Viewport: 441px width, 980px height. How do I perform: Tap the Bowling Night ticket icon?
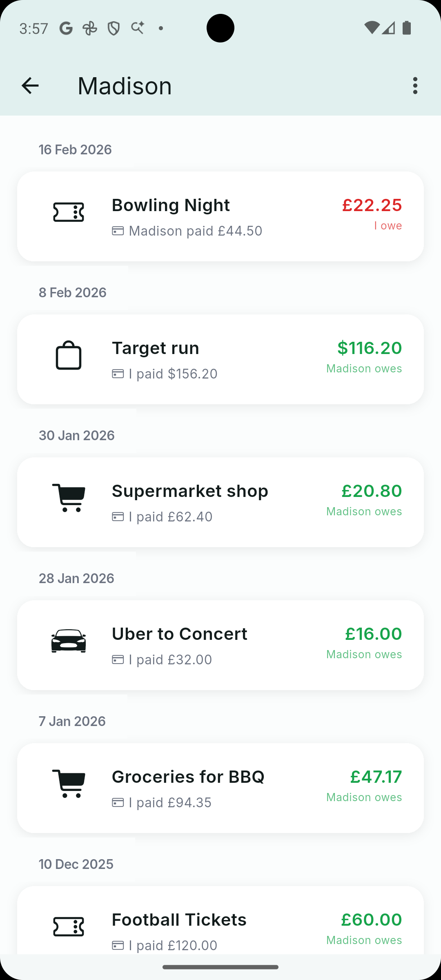69,212
